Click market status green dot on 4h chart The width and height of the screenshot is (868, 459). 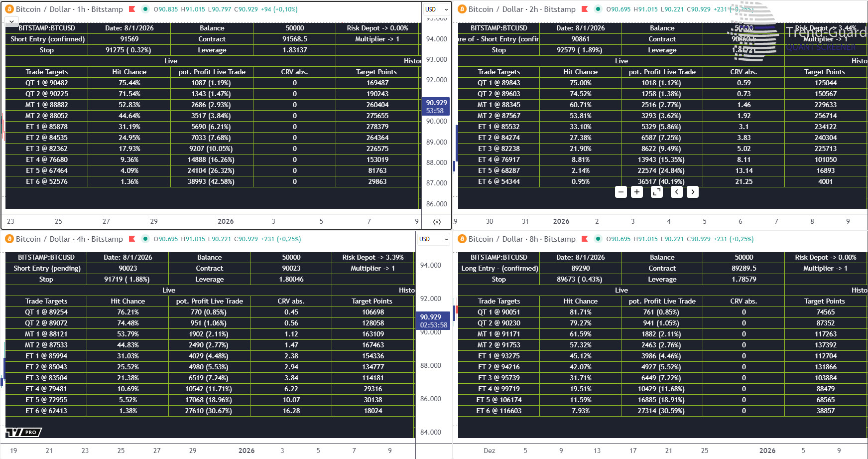point(145,239)
